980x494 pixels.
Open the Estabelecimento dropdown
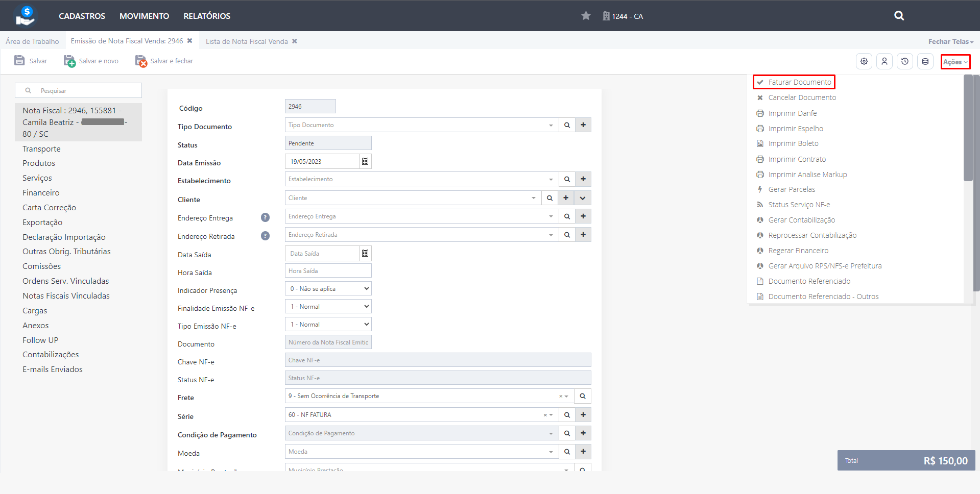point(422,179)
